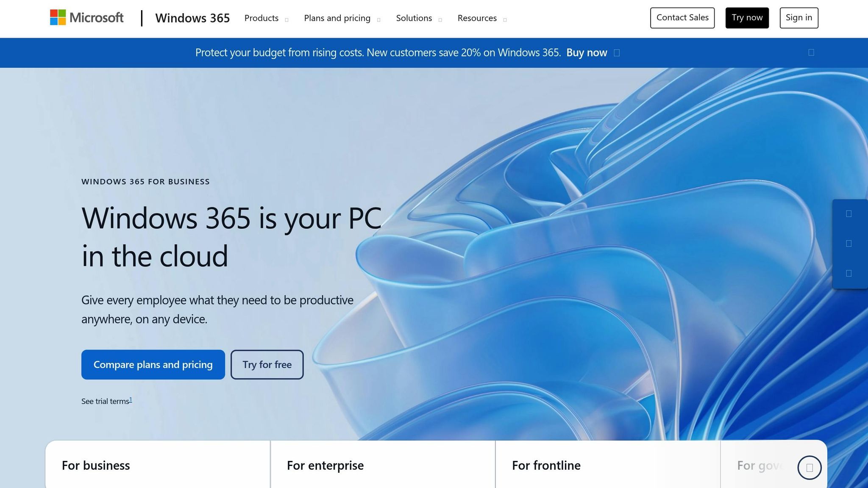Open the Resources dropdown
Image resolution: width=868 pixels, height=488 pixels.
[482, 18]
